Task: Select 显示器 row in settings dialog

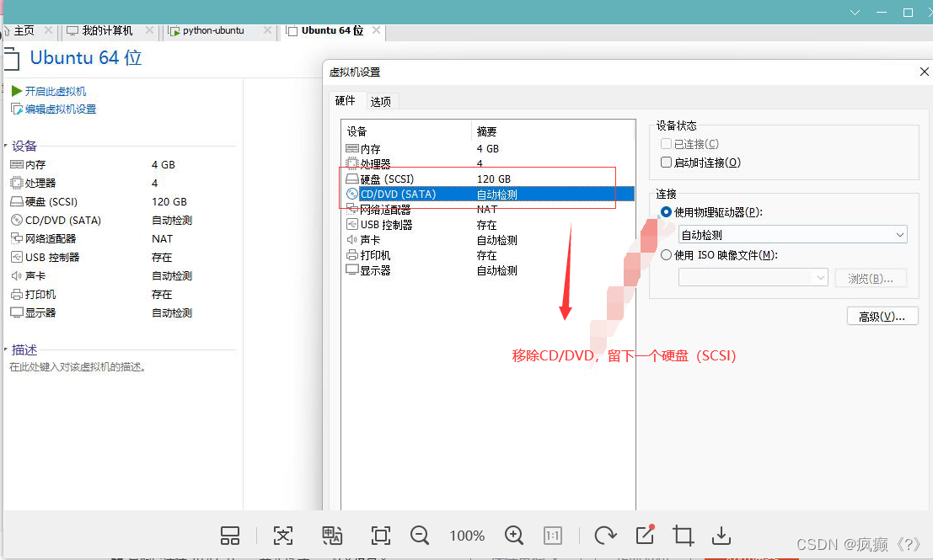Action: pos(488,270)
